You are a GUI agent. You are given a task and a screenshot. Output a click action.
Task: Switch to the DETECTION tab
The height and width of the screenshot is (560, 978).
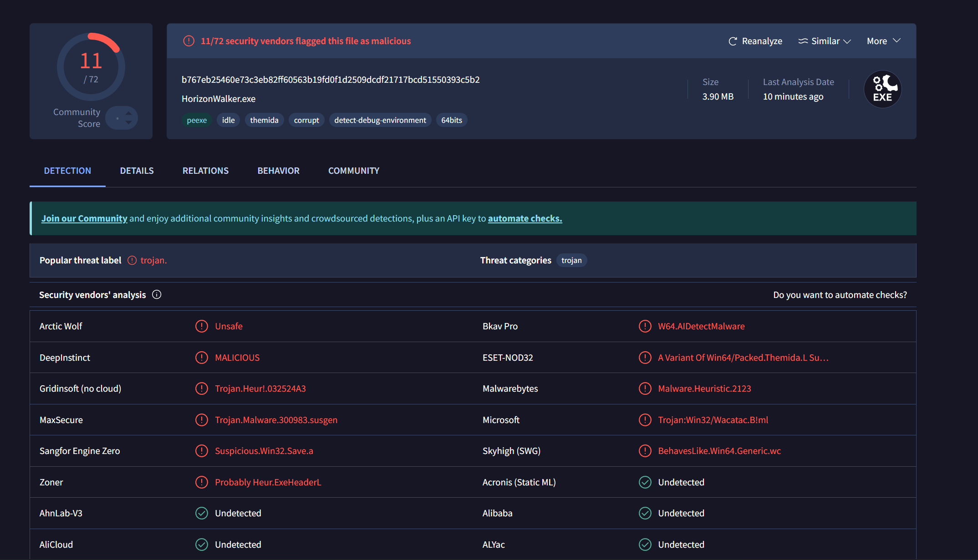click(67, 171)
